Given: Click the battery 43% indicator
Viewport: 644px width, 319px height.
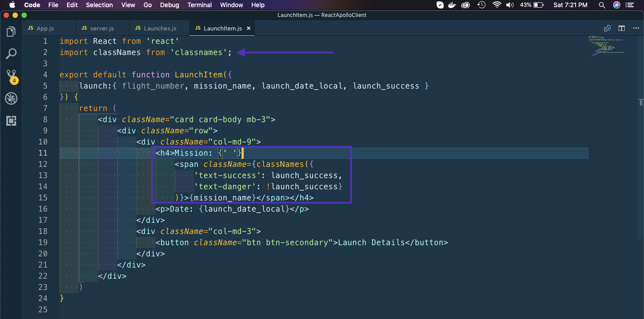Looking at the screenshot, I should point(532,5).
